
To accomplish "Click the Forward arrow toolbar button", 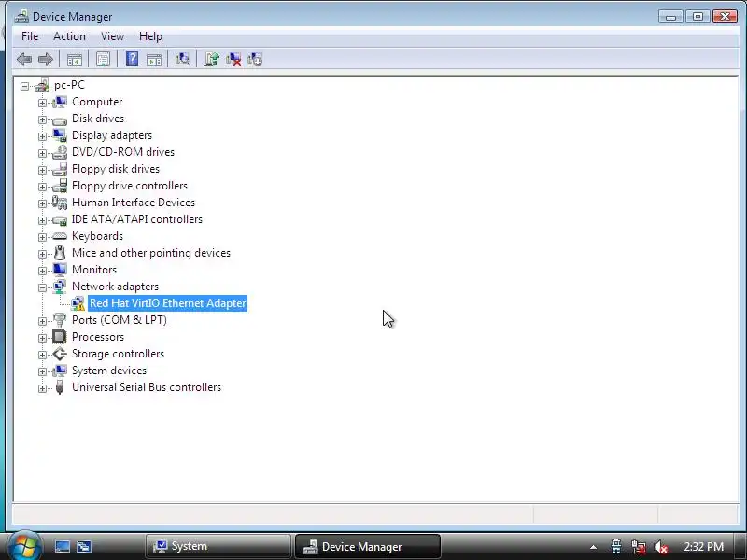I will click(x=45, y=60).
